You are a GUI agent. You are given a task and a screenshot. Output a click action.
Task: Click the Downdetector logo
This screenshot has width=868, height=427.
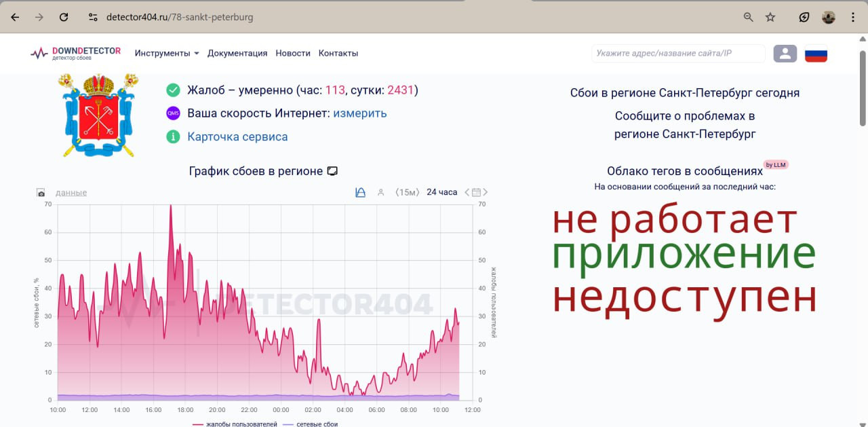click(75, 53)
